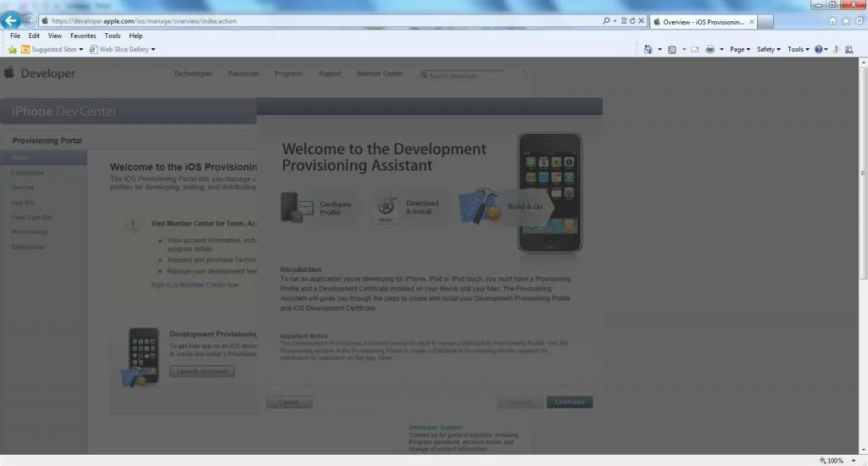The width and height of the screenshot is (868, 466).
Task: Add to favorites bar star icon
Action: (x=12, y=49)
